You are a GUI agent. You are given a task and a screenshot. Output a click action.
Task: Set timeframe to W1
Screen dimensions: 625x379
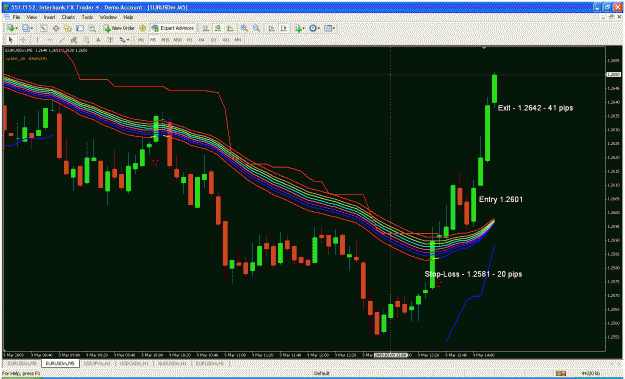pos(225,40)
